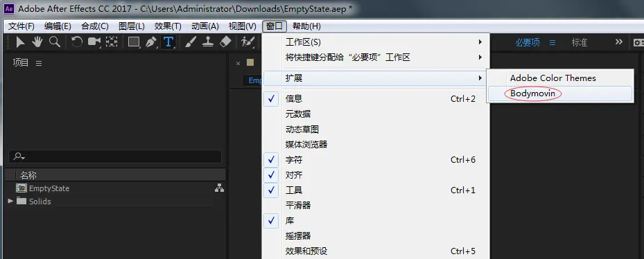Screen dimensions: 644x259
Task: Select the Zoom magnifier tool
Action: coord(54,42)
